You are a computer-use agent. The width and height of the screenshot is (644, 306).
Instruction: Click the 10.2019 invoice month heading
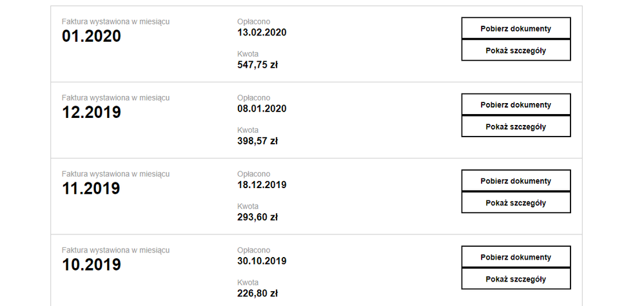[x=92, y=264]
